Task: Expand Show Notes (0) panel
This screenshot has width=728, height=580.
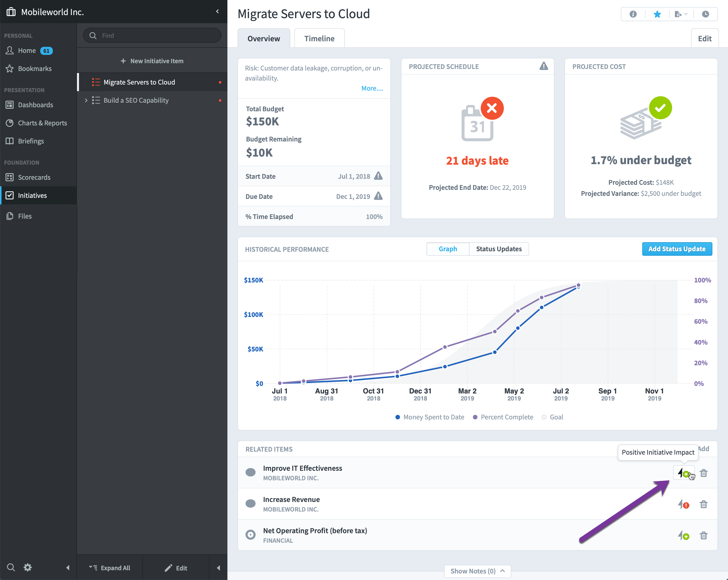Action: tap(477, 571)
